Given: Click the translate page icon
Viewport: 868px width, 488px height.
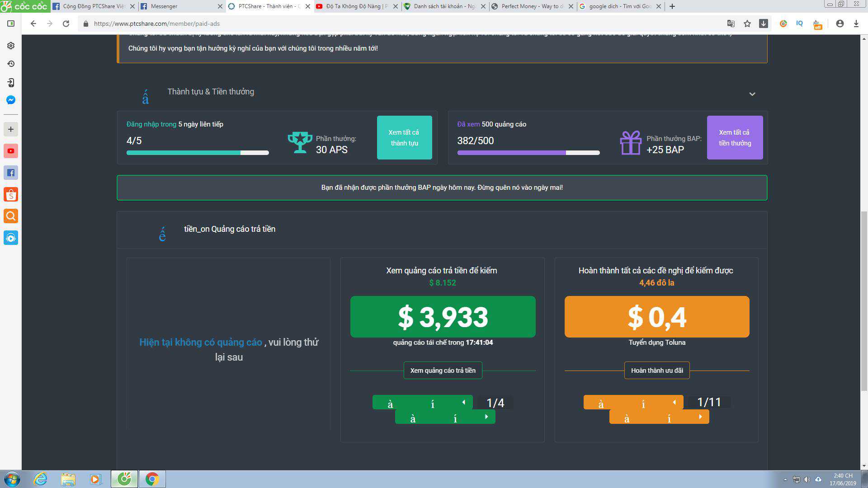Looking at the screenshot, I should 731,23.
